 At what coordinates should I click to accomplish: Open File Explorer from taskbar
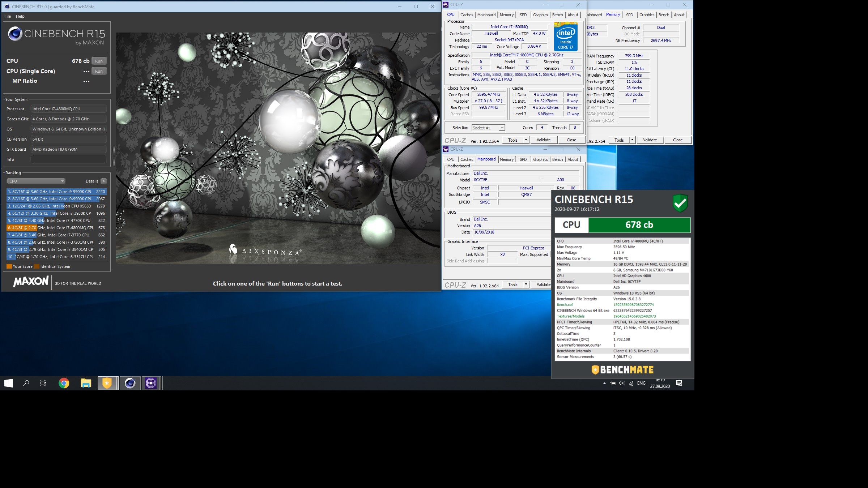86,383
